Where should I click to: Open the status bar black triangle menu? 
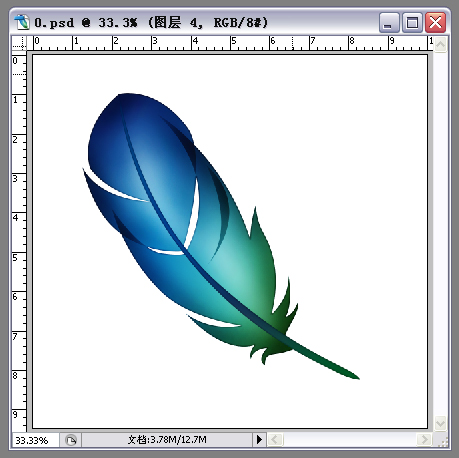[x=259, y=439]
